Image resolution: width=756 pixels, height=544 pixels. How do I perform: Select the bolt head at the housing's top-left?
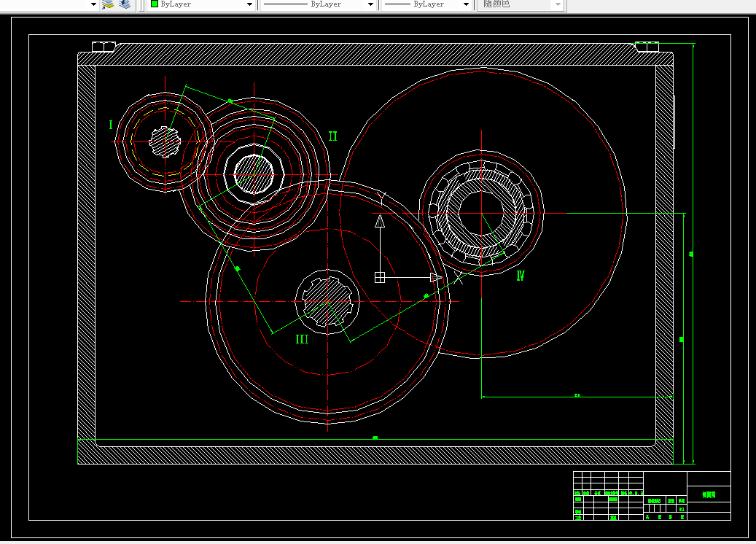[x=104, y=47]
